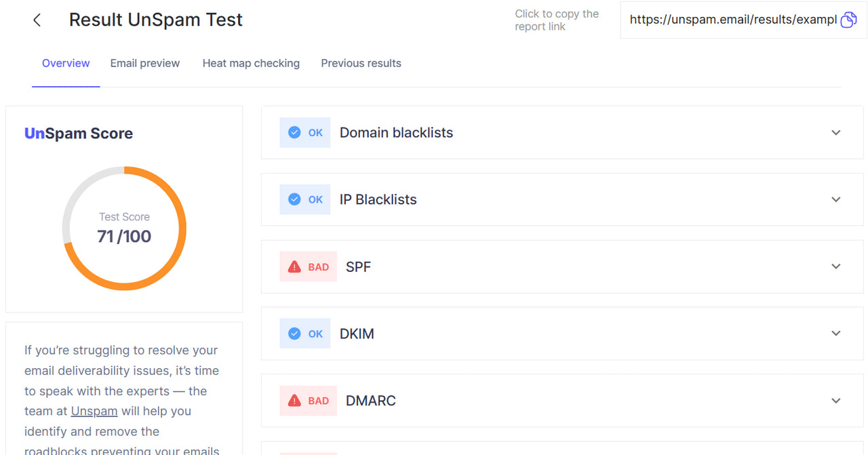Screen dimensions: 868x455
Task: Open the Overview tab
Action: pyautogui.click(x=66, y=63)
